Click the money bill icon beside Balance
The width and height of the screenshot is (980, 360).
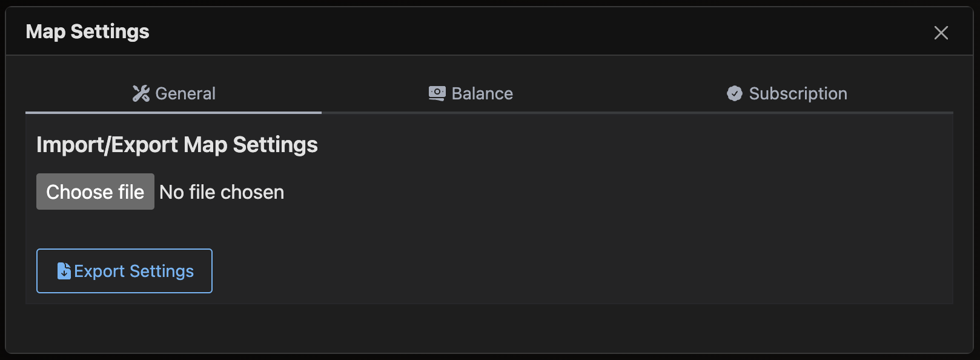pyautogui.click(x=437, y=93)
